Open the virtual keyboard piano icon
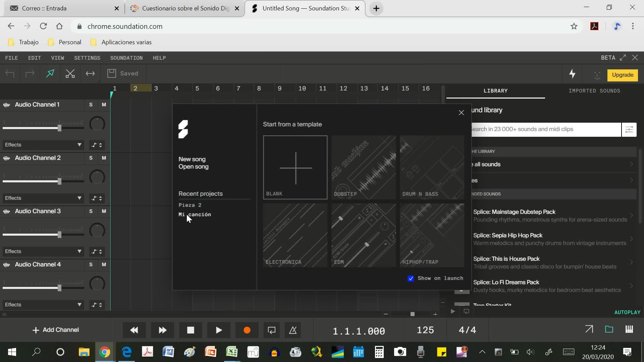The image size is (644, 362). (x=629, y=329)
